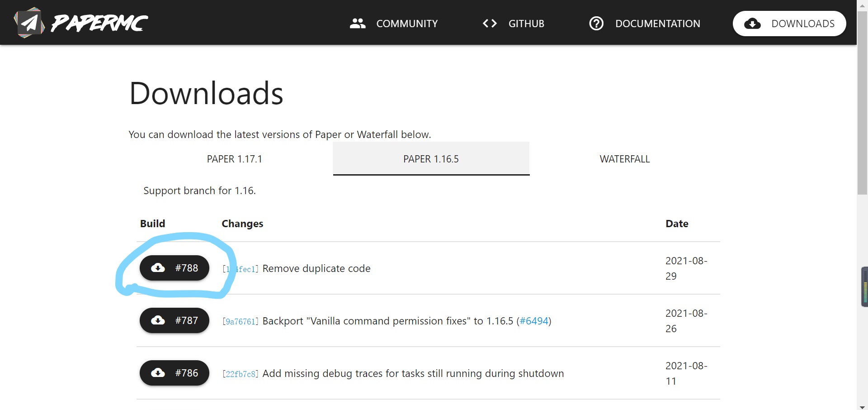Click cloud download icon for build #786
Viewport: 868px width, 410px height.
tap(158, 373)
